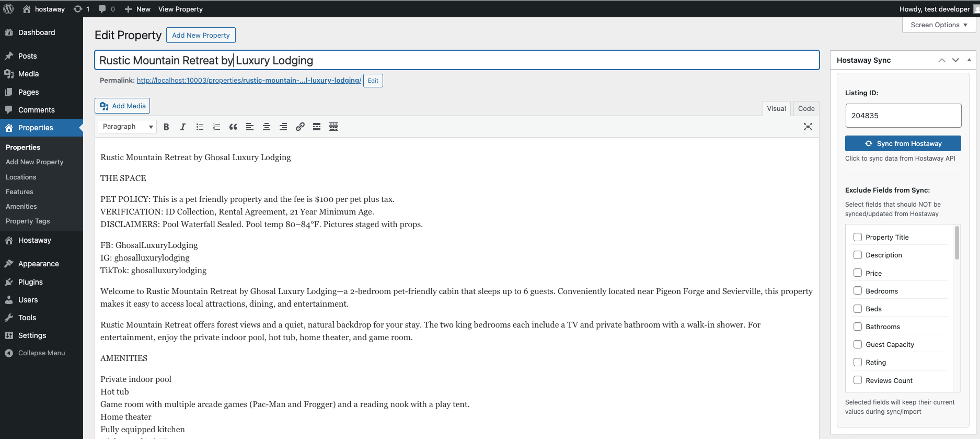
Task: Click the property title input field
Action: click(457, 60)
